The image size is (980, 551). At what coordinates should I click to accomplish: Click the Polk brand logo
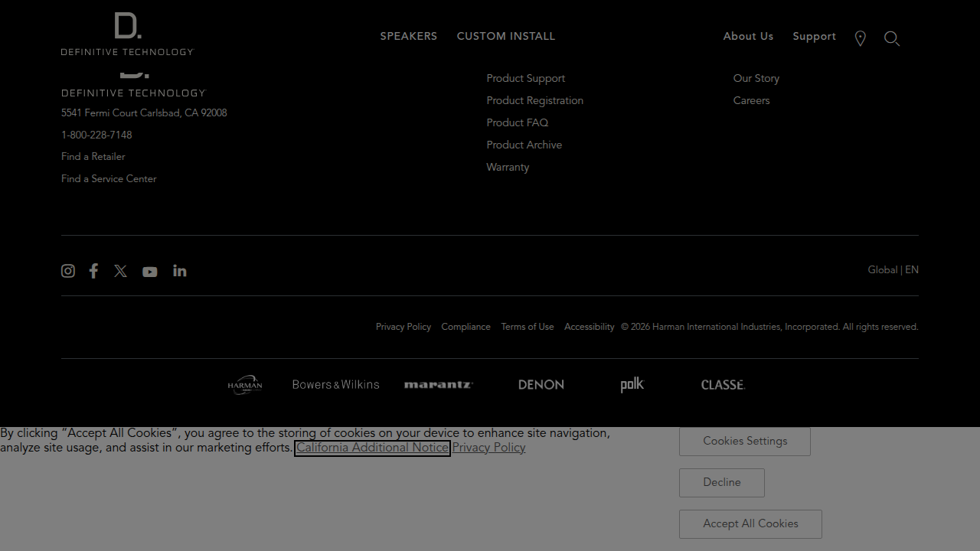[x=632, y=384]
